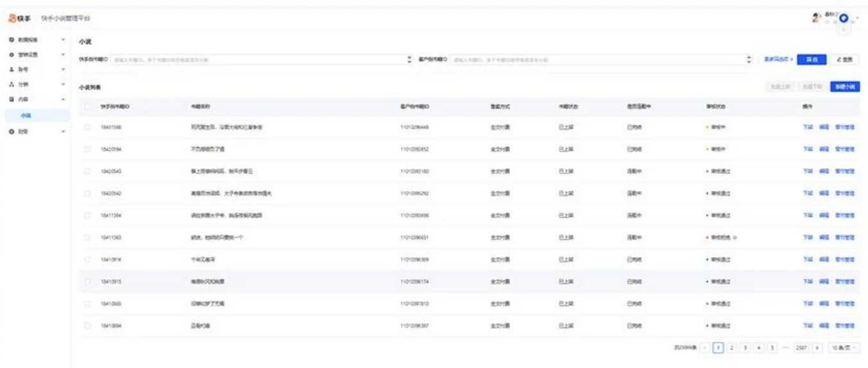Click the marketing settings gear icon in sidebar
Image resolution: width=868 pixels, height=368 pixels.
tap(11, 55)
